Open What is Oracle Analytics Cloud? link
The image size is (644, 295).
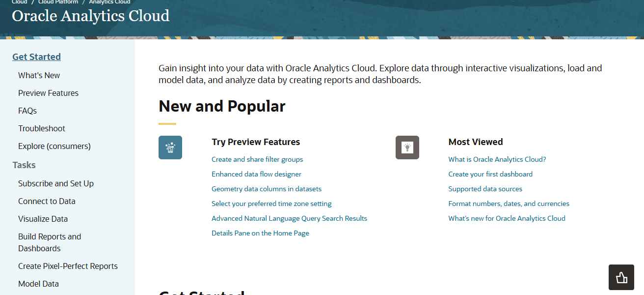pyautogui.click(x=497, y=159)
